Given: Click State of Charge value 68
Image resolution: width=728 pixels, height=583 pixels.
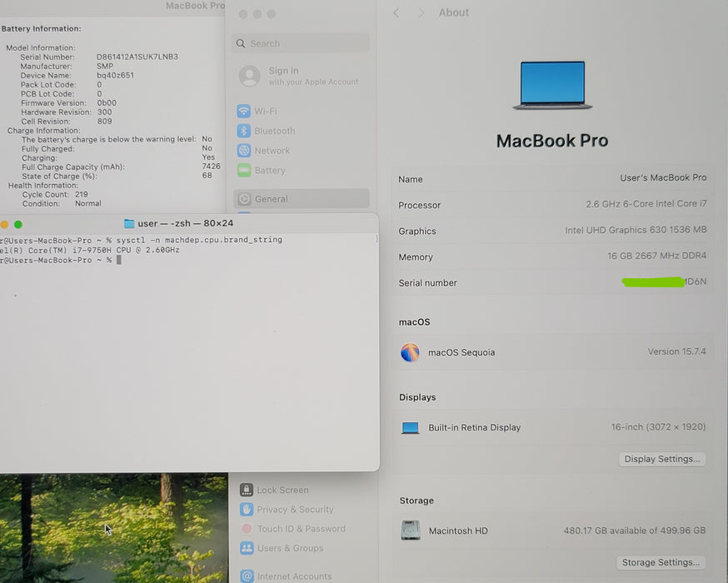Looking at the screenshot, I should click(207, 176).
